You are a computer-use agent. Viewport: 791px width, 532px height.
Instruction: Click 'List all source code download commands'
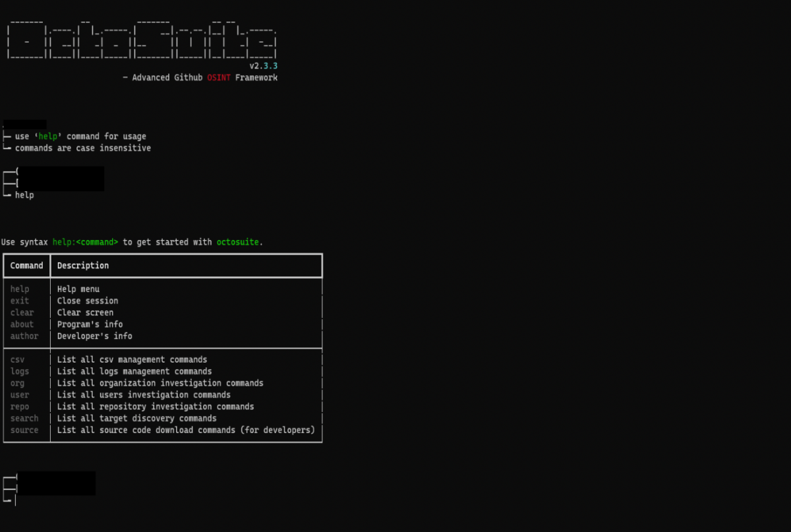146,430
